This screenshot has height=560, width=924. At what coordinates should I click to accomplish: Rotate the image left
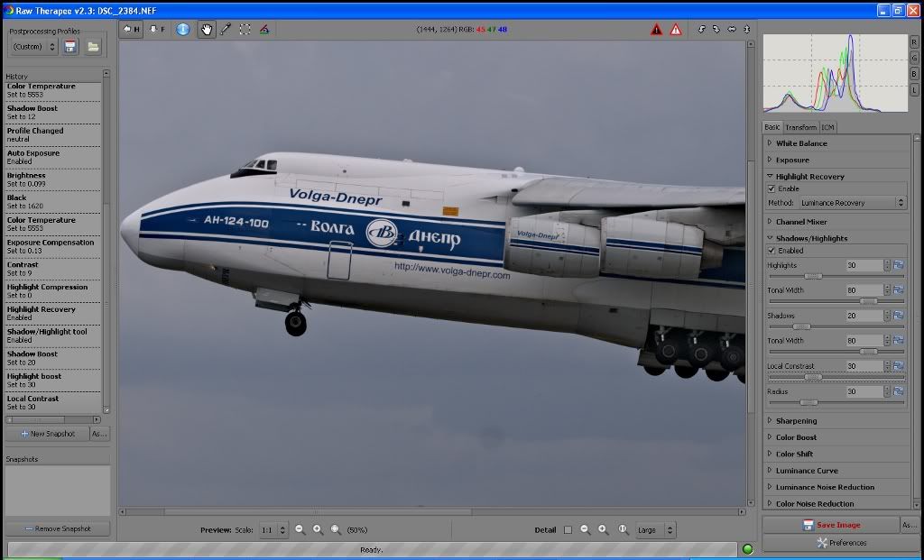click(701, 29)
